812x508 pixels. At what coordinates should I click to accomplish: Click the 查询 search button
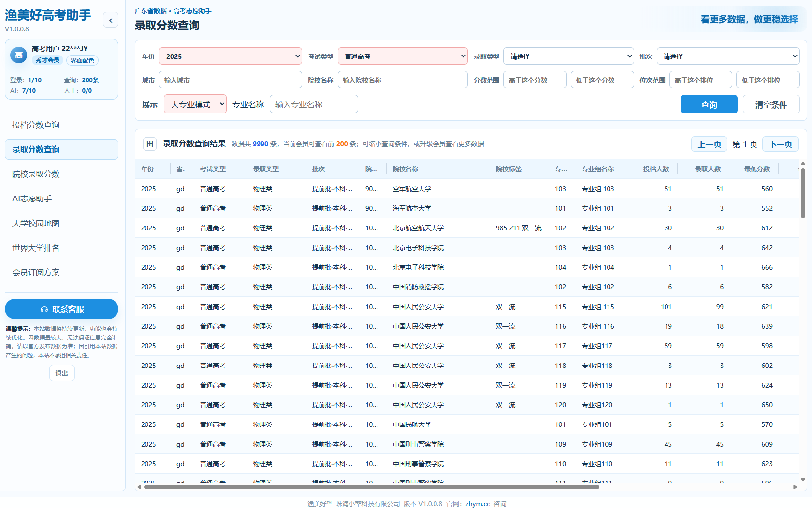pyautogui.click(x=709, y=104)
